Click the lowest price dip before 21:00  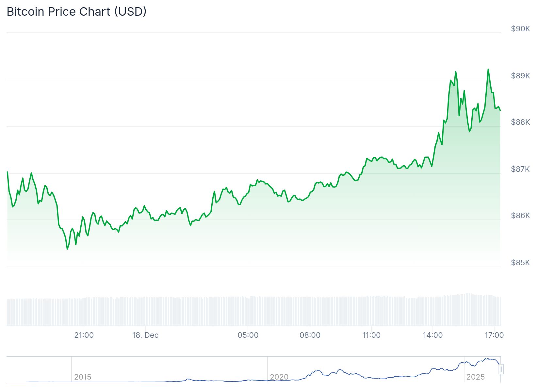pyautogui.click(x=67, y=249)
